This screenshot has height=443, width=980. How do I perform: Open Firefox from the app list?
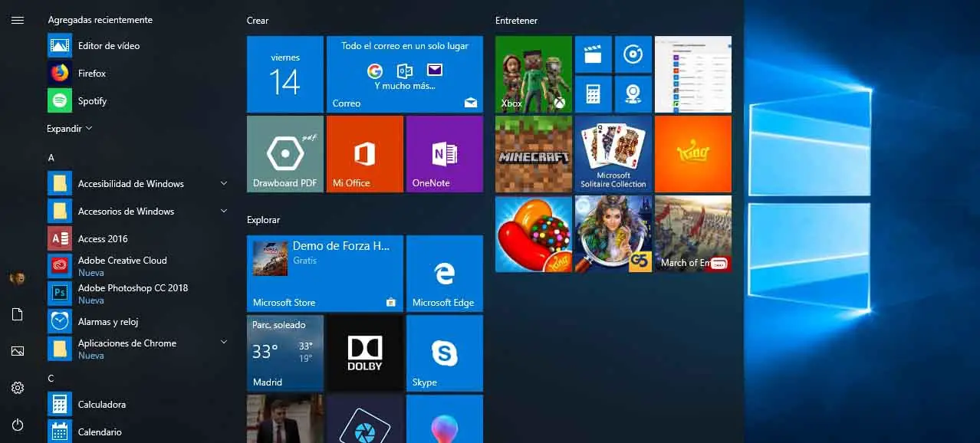[x=138, y=74]
